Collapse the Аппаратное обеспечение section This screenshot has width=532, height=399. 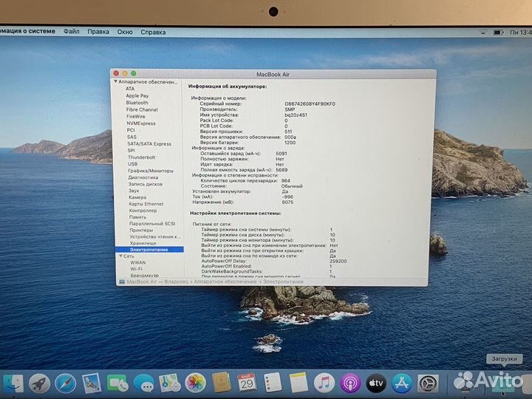click(116, 82)
